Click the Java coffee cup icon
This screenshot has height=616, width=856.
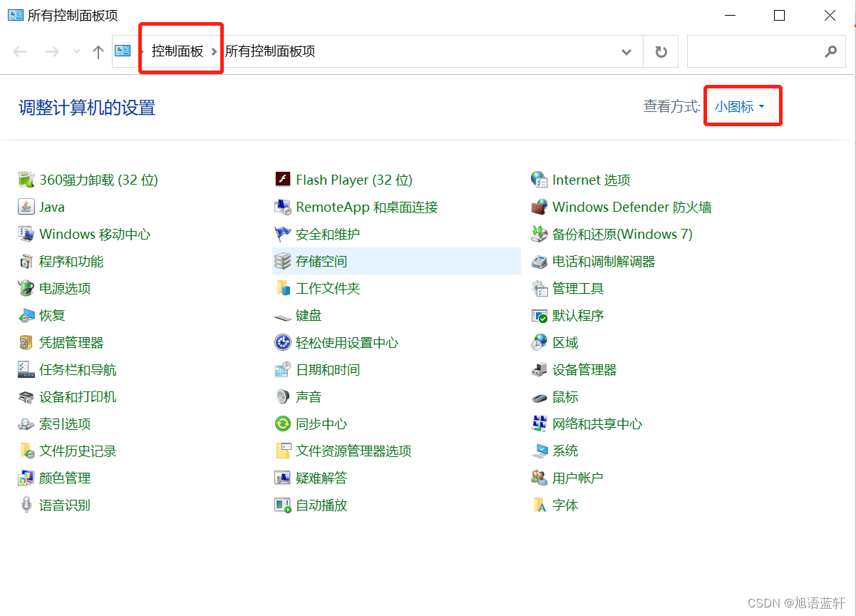[x=26, y=207]
